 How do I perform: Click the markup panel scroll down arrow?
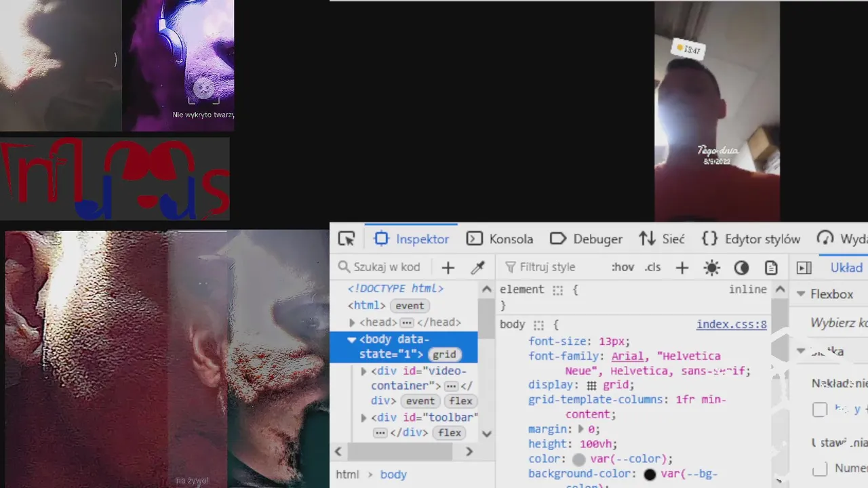(486, 434)
